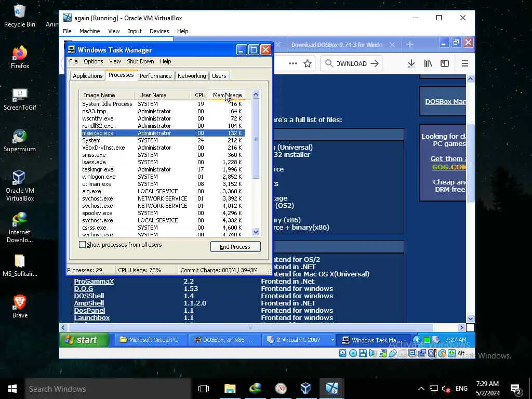Click Firefox page vertical scroll down arrow
Screen dimensions: 532x399
[x=470, y=318]
